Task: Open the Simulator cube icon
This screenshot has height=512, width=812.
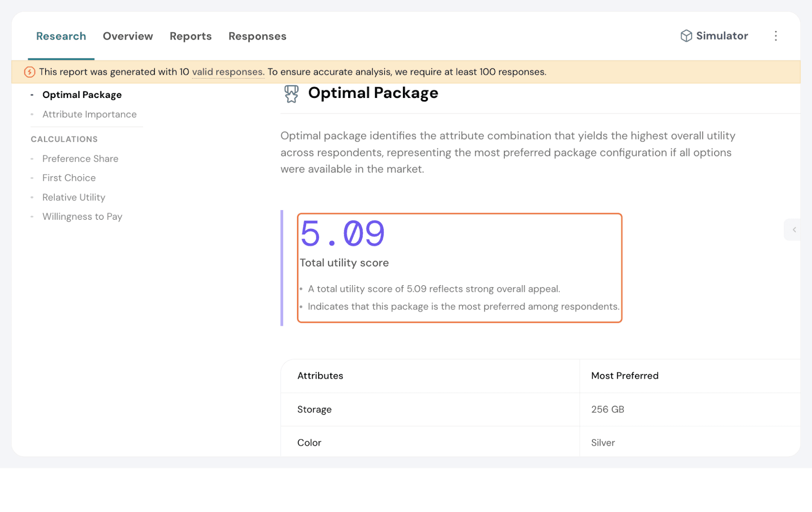Action: (x=686, y=36)
